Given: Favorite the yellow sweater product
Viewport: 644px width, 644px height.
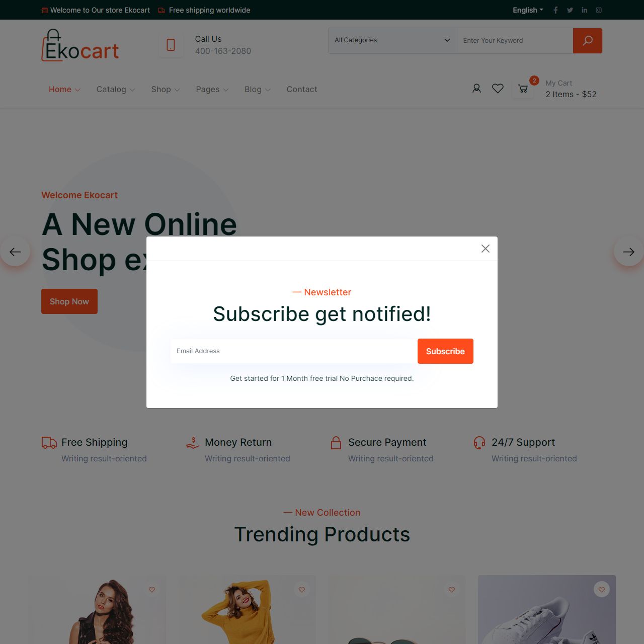Looking at the screenshot, I should tap(302, 589).
